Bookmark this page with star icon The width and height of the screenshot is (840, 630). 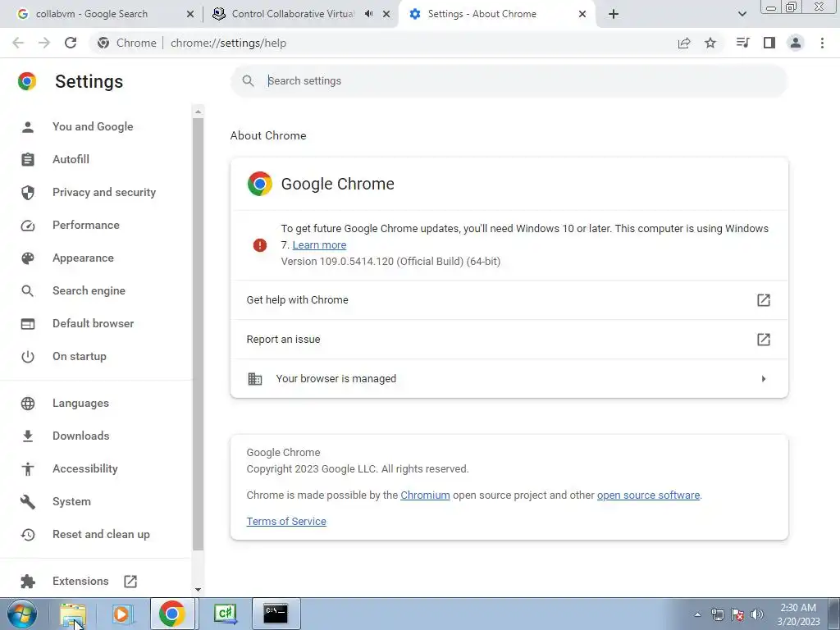coord(710,43)
